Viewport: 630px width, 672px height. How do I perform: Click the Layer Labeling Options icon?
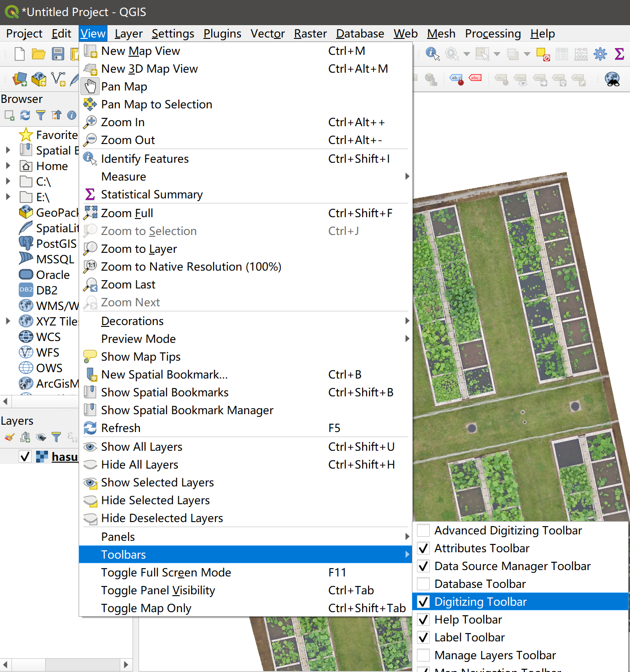tap(456, 80)
